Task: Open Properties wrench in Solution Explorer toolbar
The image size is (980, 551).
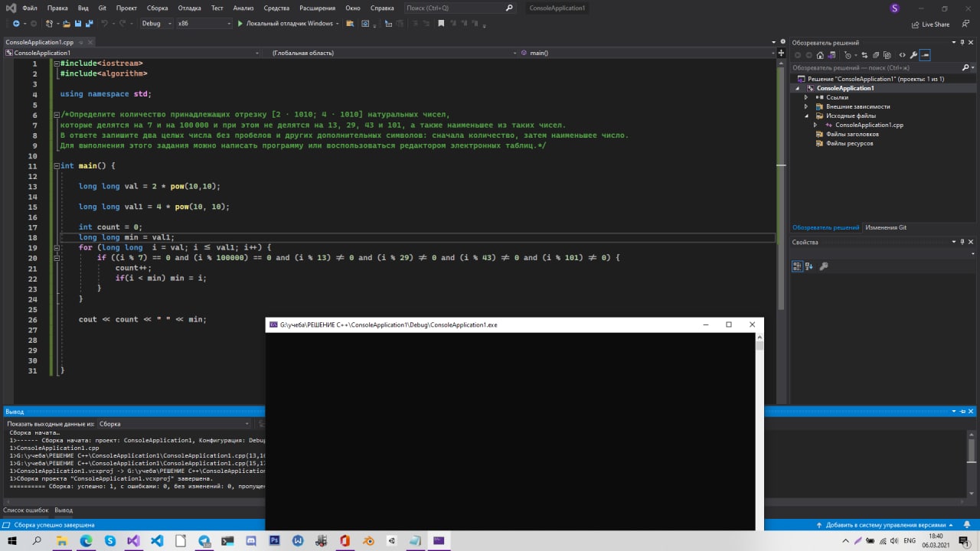Action: coord(913,55)
